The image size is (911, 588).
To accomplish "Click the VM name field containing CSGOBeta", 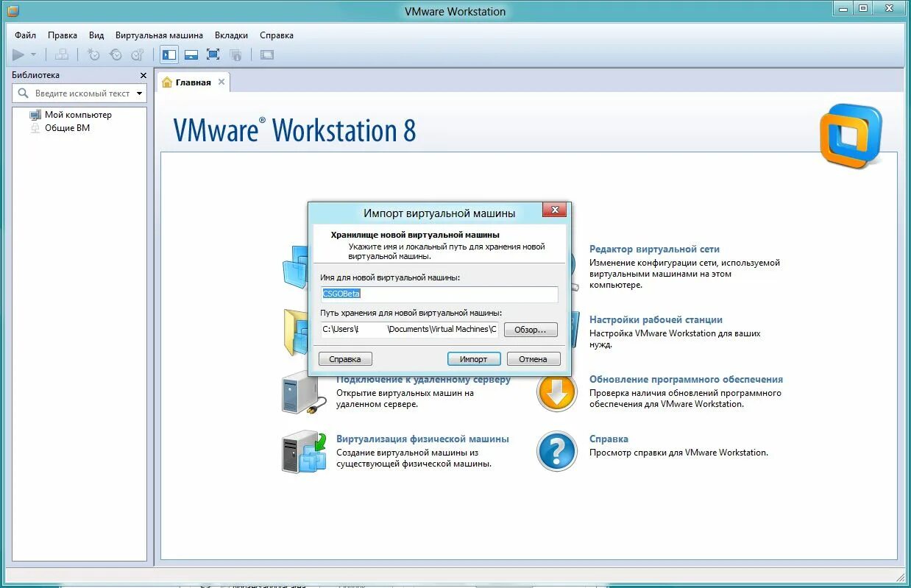I will click(x=439, y=294).
